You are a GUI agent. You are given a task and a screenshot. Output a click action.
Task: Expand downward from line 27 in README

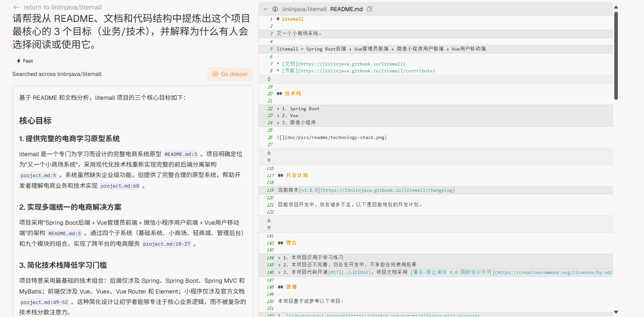coord(269,153)
